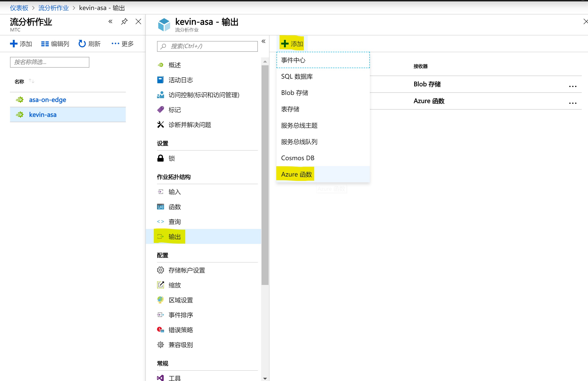Click the 标记 tags icon
Screen dimensions: 588x381
161,109
